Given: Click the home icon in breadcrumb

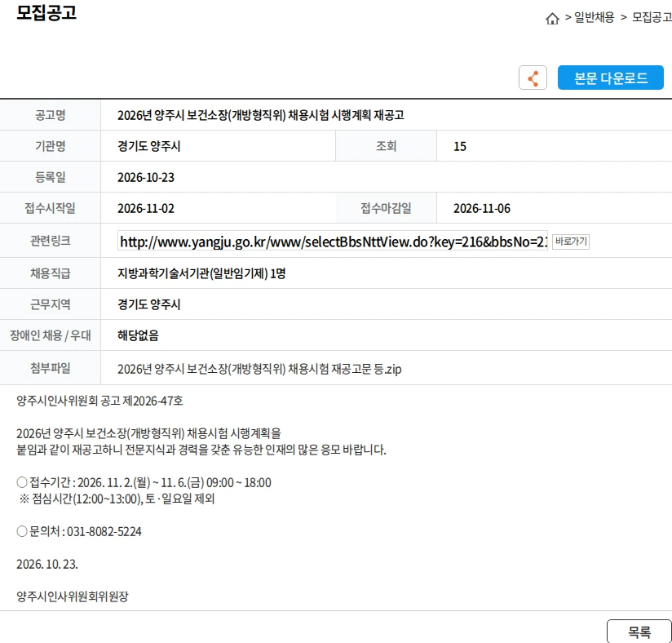Looking at the screenshot, I should point(552,19).
